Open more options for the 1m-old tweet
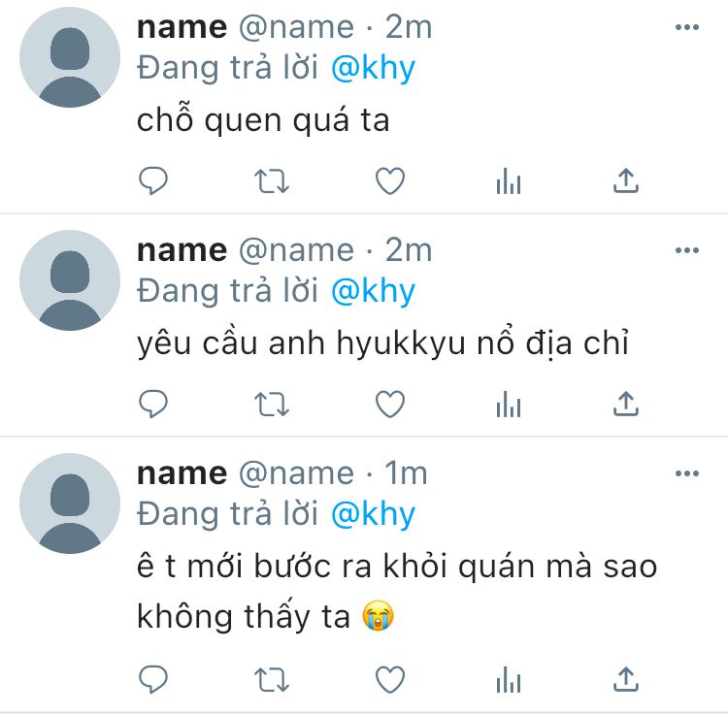Screen dimensions: 728x715 [x=687, y=473]
